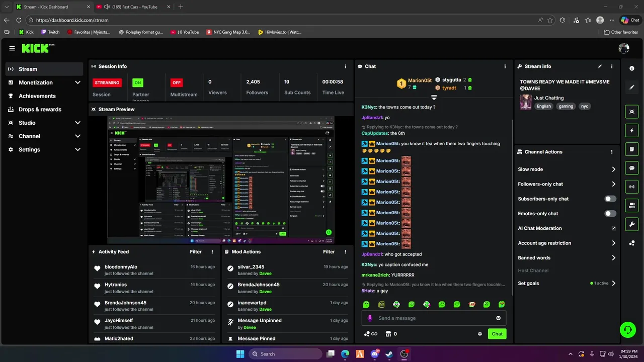Viewport: 644px width, 362px height.
Task: Expand the Channel sidebar section
Action: coord(77,136)
